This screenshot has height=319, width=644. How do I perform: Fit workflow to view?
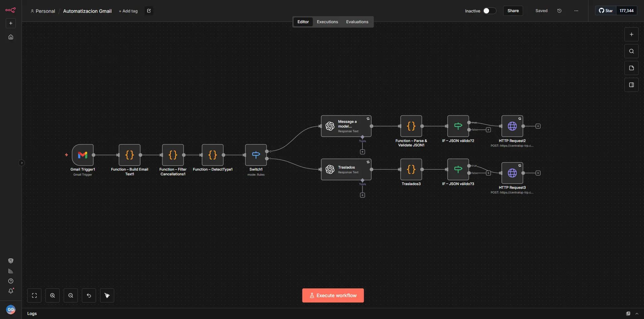(34, 295)
